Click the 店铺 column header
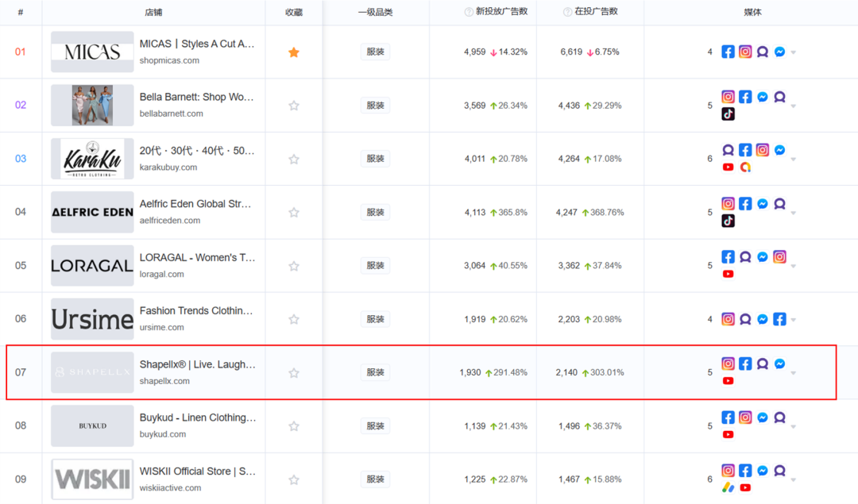Screen dimensions: 858x504 [x=153, y=12]
